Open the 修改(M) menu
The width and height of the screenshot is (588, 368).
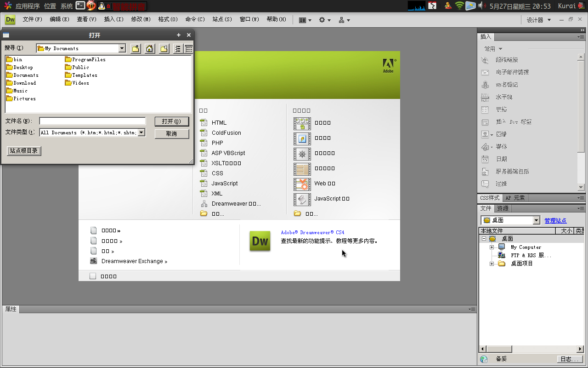pyautogui.click(x=141, y=19)
